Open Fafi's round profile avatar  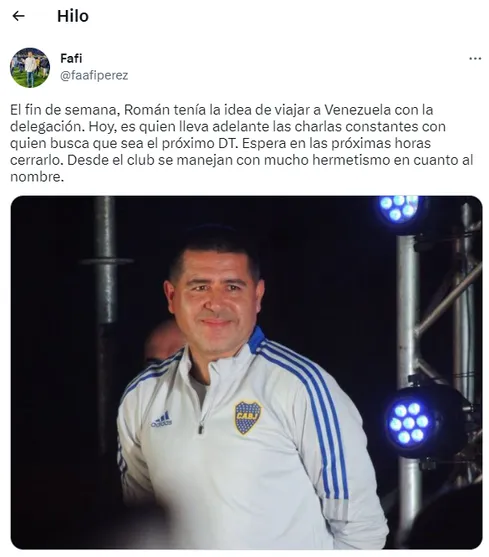pos(30,67)
